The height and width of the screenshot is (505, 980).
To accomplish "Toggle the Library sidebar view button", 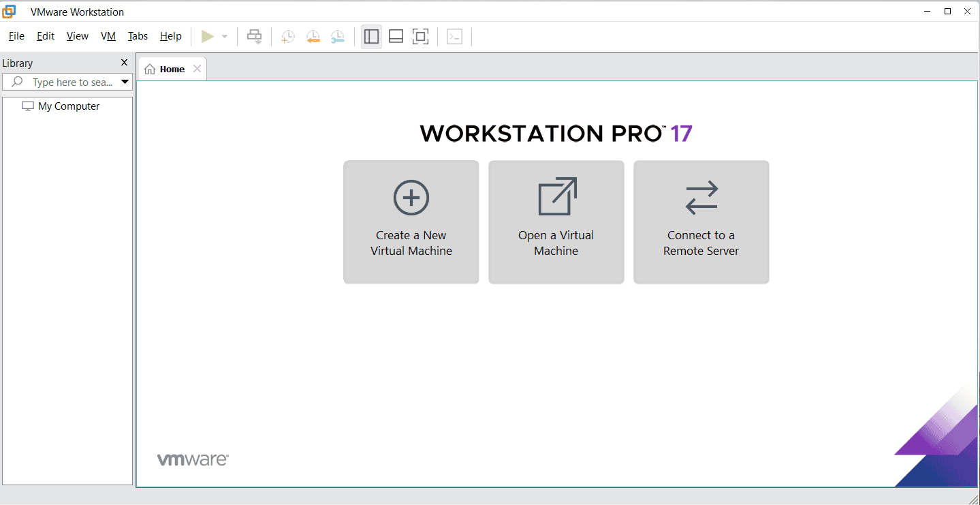I will pos(371,37).
